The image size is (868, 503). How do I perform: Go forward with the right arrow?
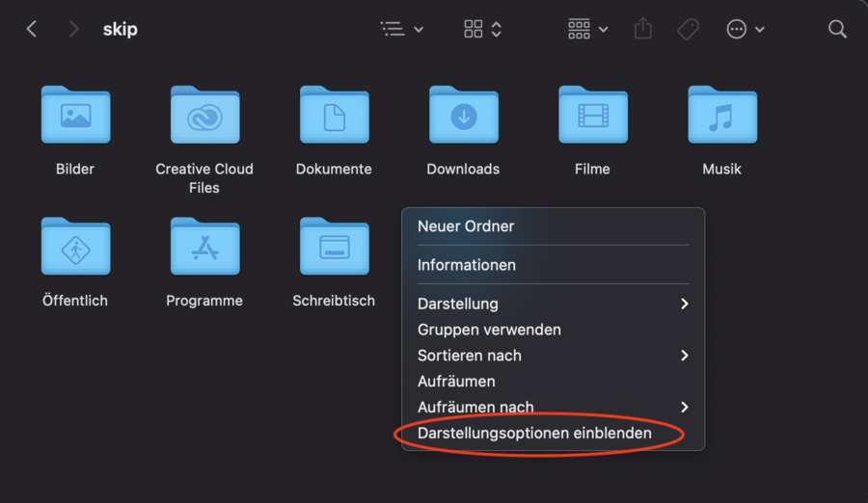point(73,29)
